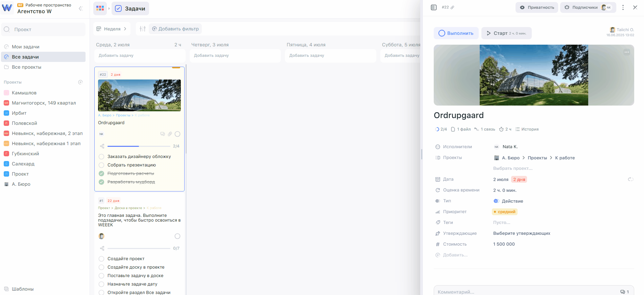This screenshot has width=644, height=295.
Task: Open the Теги Пусто field
Action: coord(502,223)
